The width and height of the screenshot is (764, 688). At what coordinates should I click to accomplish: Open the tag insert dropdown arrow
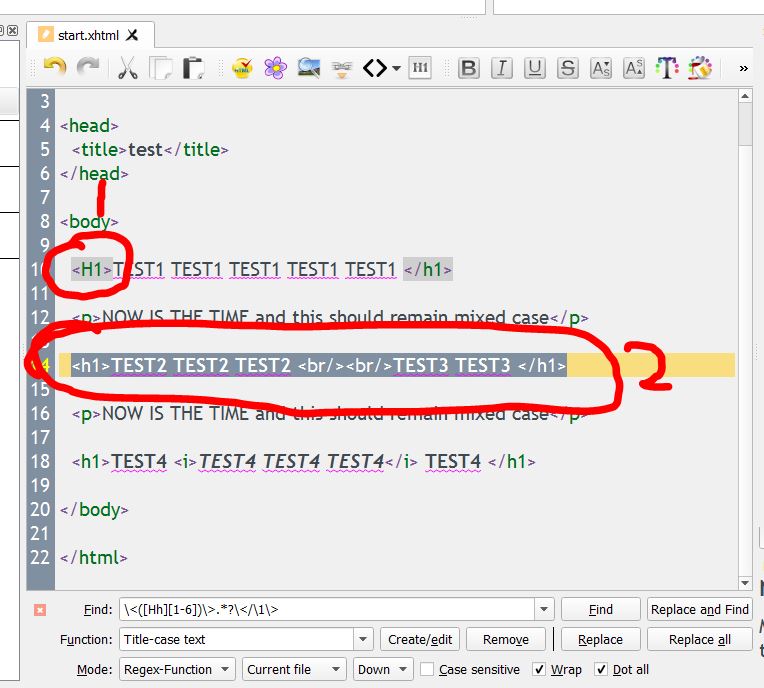pyautogui.click(x=397, y=68)
